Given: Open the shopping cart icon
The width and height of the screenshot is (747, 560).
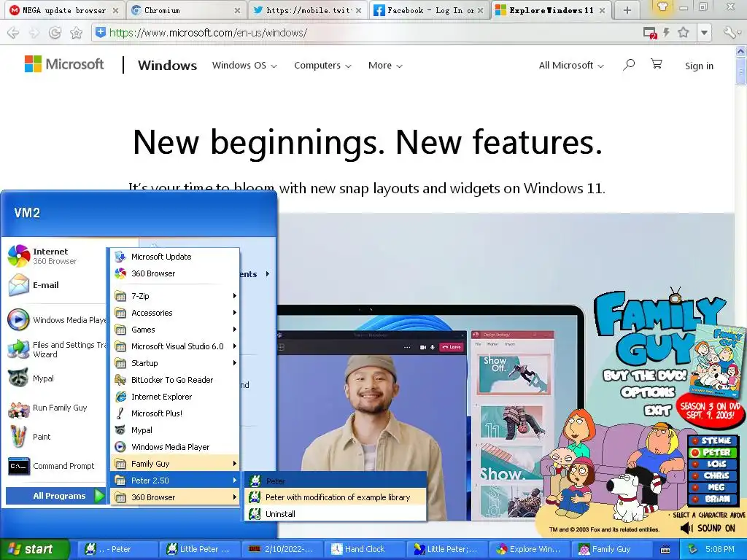Looking at the screenshot, I should (x=657, y=64).
